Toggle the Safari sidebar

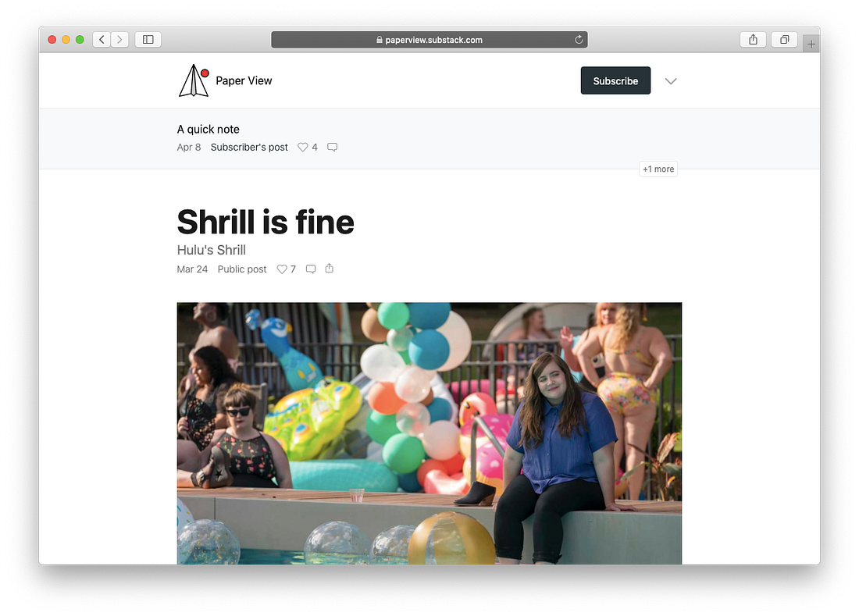[148, 39]
